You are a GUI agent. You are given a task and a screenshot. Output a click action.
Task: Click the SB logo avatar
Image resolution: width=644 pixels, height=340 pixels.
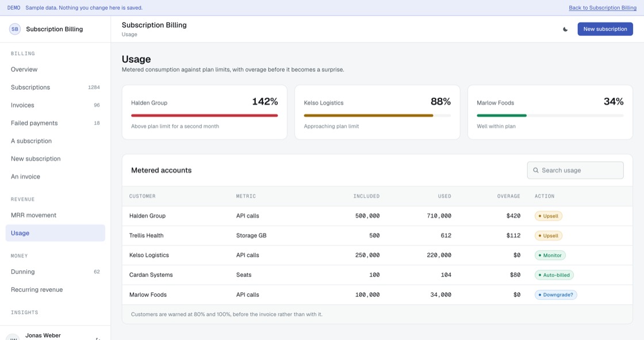[x=15, y=29]
